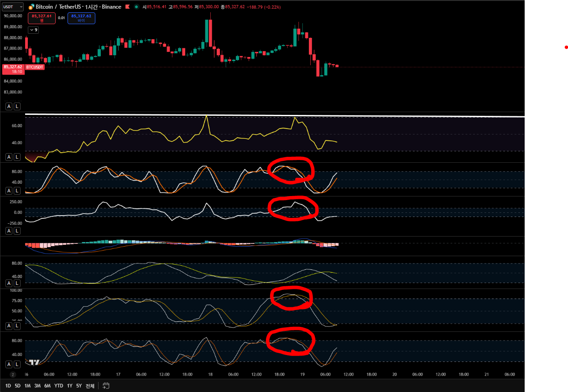Toggle L button in the 75.00/50.00 scale pane
568x392 pixels.
point(17,325)
